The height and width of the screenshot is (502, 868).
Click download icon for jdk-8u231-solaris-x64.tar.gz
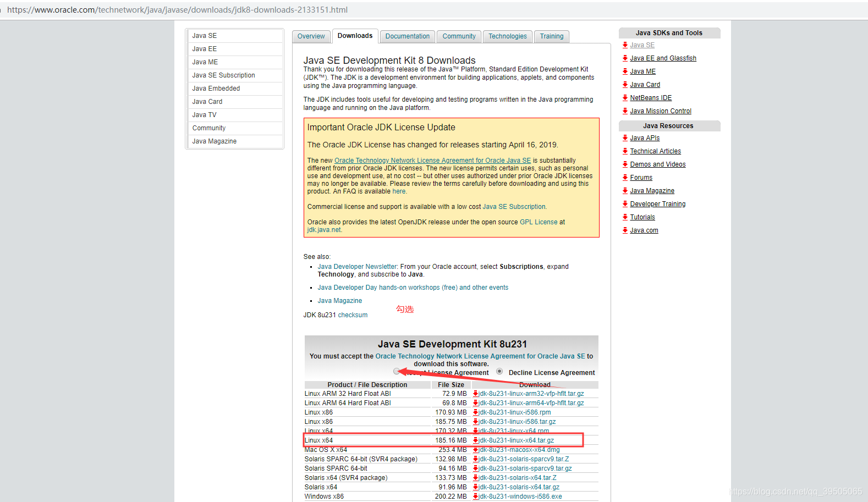click(476, 487)
